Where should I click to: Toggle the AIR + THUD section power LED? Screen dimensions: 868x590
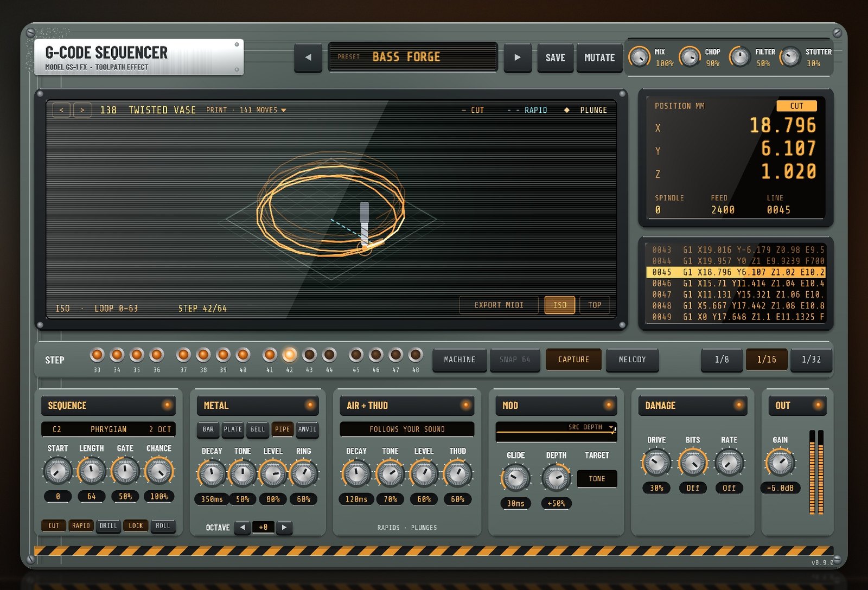(465, 405)
